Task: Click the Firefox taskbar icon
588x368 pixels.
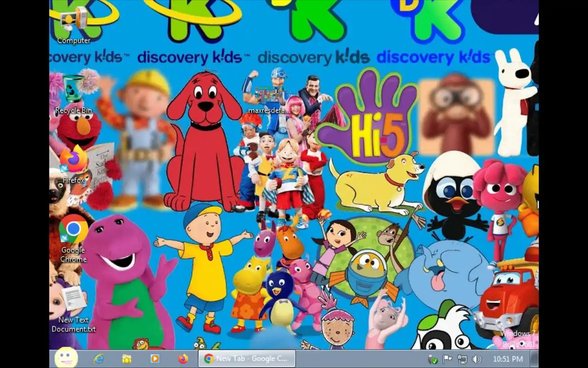Action: point(183,359)
